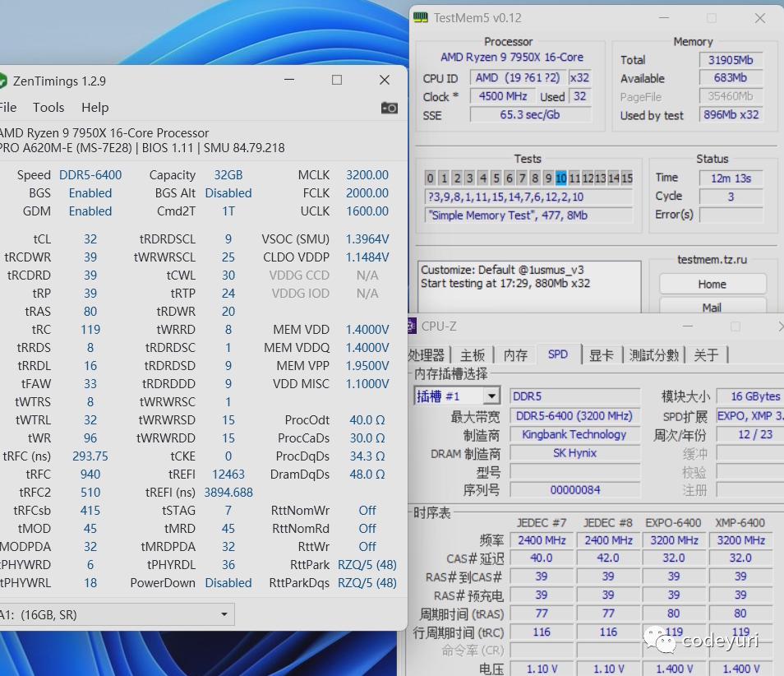Click the Clock field showing 4500 MHz
Screen dimensions: 784x676
click(x=502, y=96)
